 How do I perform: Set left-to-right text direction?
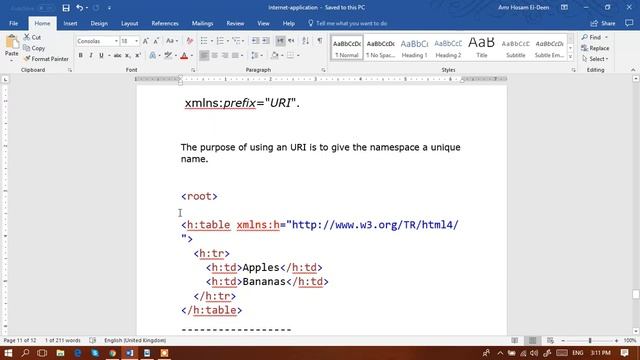[280, 41]
